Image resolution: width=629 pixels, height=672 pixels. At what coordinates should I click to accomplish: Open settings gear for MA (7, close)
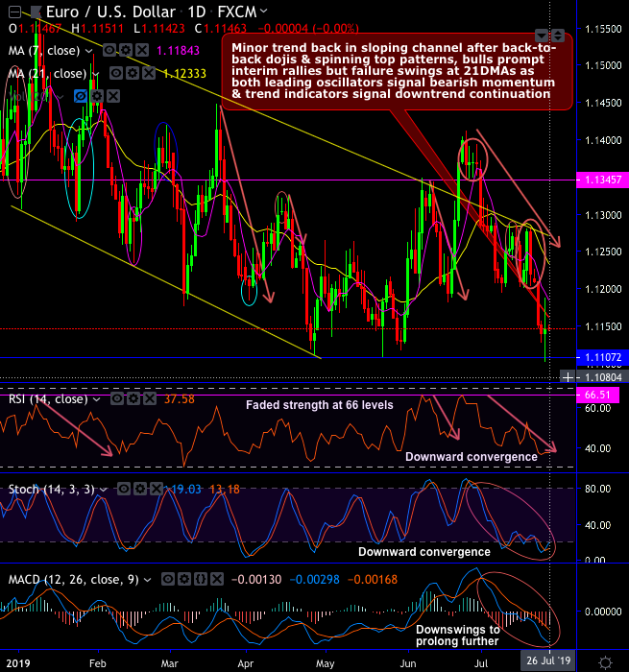click(126, 51)
